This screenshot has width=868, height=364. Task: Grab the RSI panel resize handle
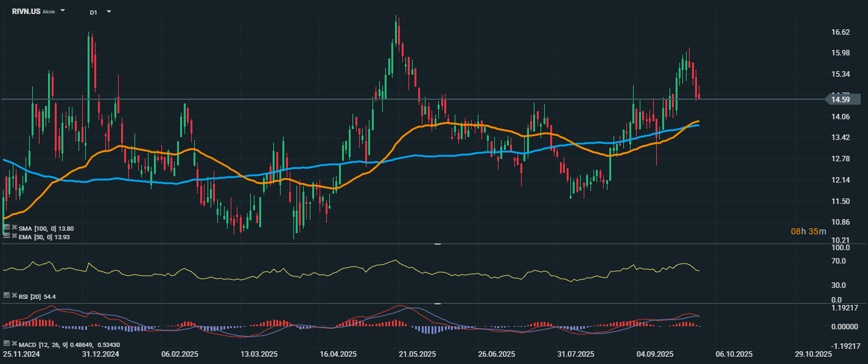(437, 244)
